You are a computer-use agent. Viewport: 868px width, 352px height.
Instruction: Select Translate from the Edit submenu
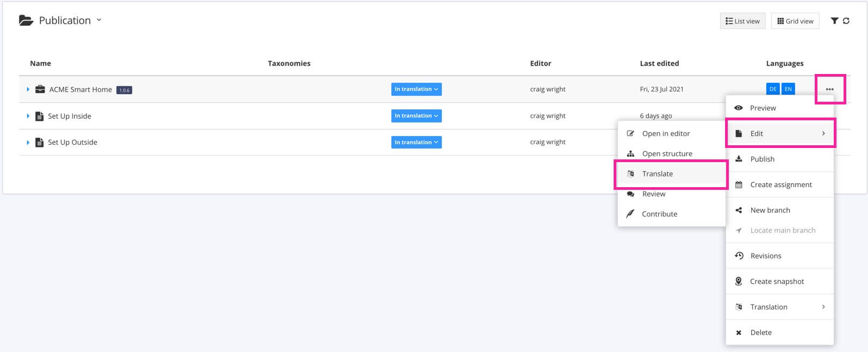point(657,174)
